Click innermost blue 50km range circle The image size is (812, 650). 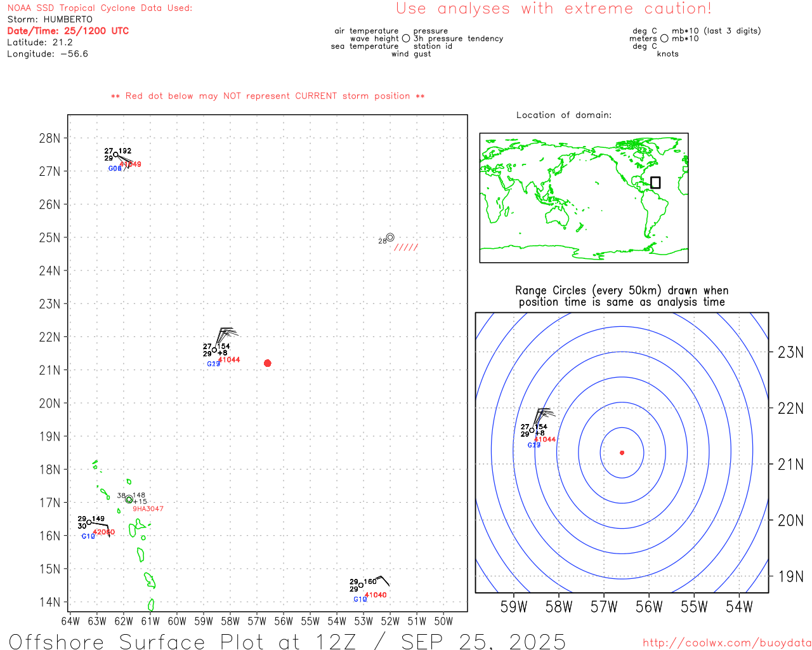[x=622, y=453]
